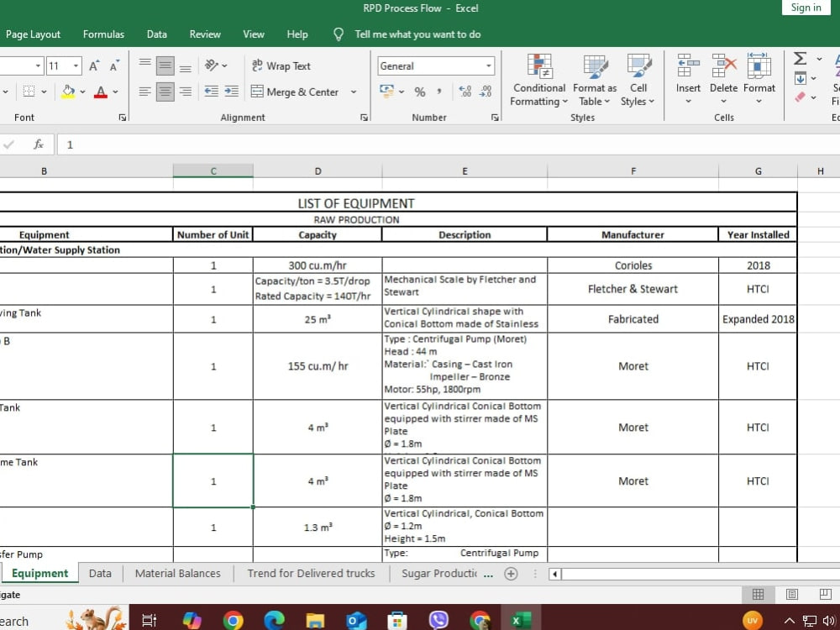Click Insert Function fx icon
Screen dimensions: 840x630
pyautogui.click(x=39, y=144)
